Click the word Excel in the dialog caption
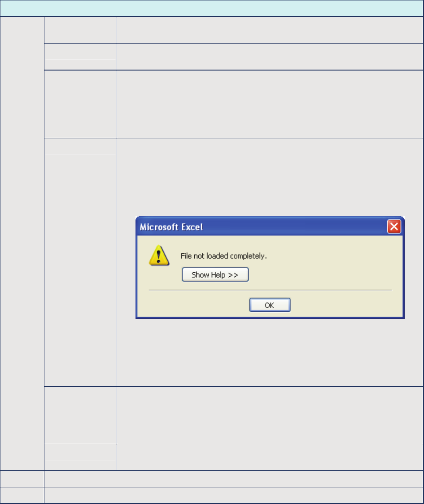This screenshot has height=504, width=424. (x=192, y=227)
